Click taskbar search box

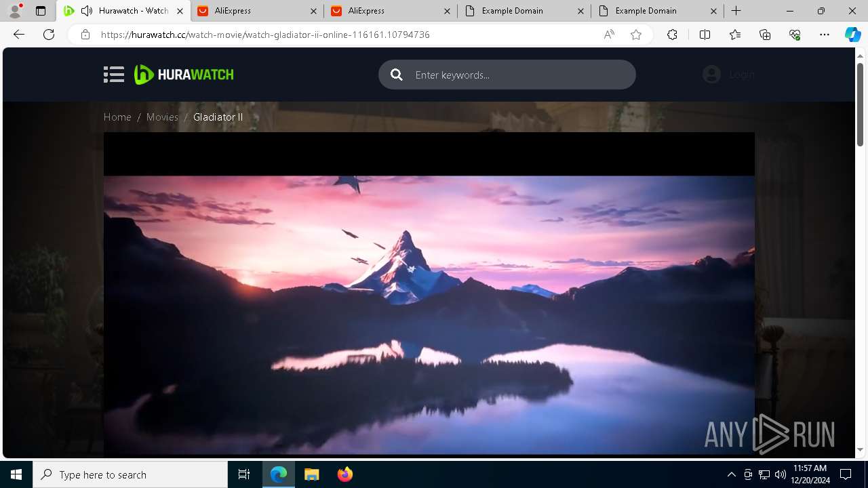point(130,474)
